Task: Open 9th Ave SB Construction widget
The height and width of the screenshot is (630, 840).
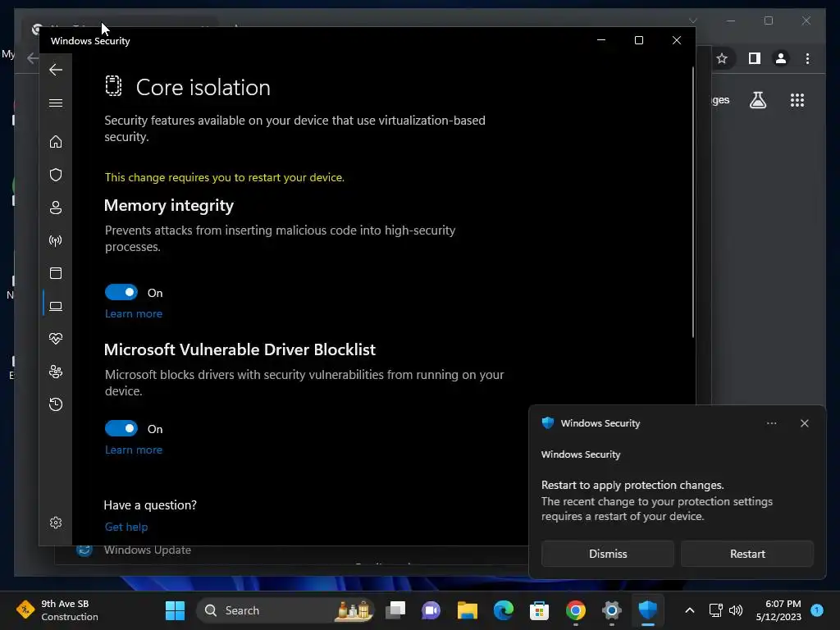Action: click(57, 610)
